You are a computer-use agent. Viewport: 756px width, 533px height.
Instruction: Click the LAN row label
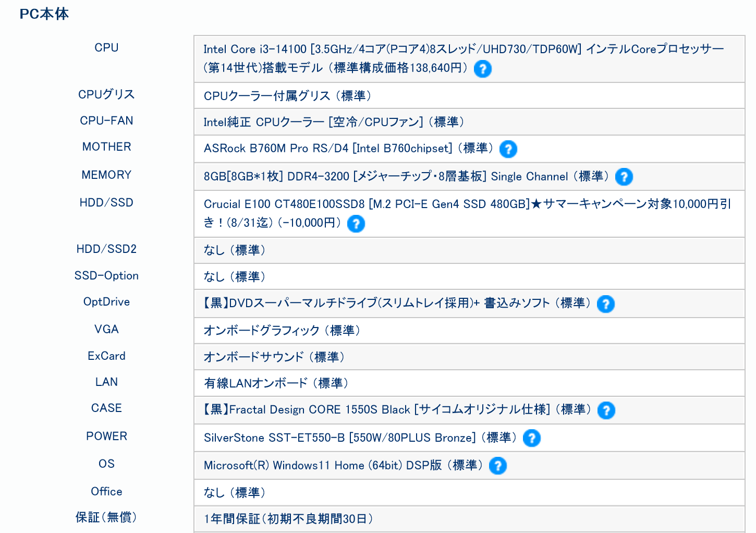tap(106, 382)
